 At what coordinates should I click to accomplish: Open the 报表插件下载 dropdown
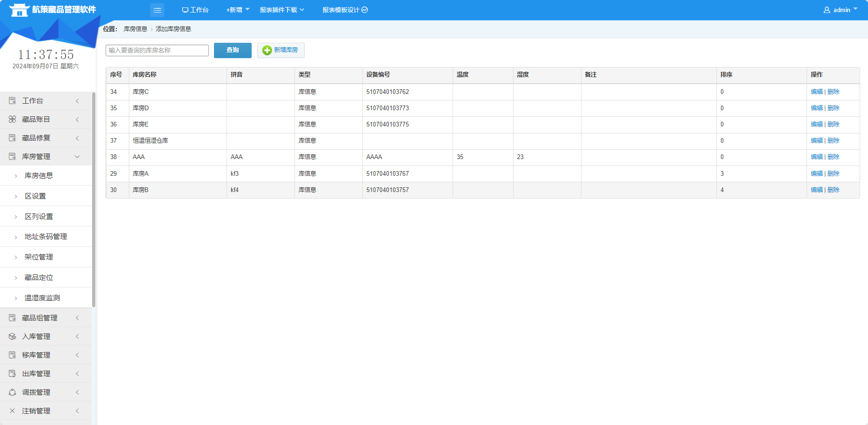[x=282, y=10]
